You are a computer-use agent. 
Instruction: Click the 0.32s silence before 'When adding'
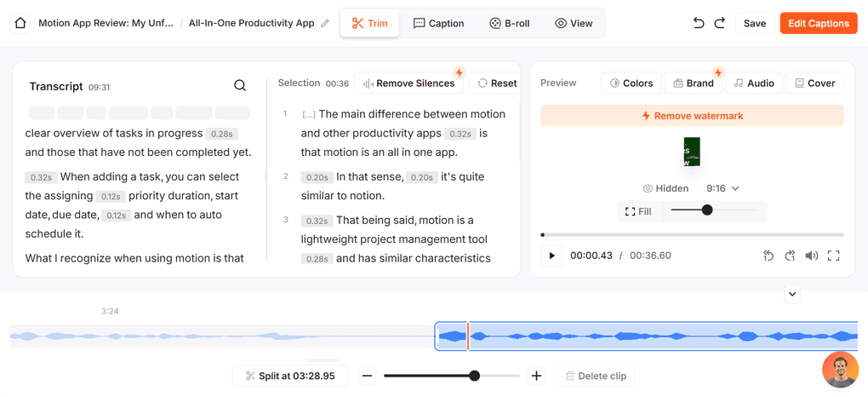41,177
